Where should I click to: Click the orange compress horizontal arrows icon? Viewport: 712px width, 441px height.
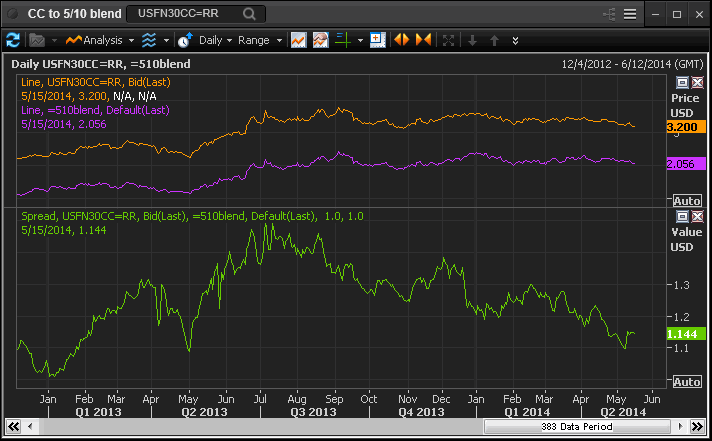point(423,40)
